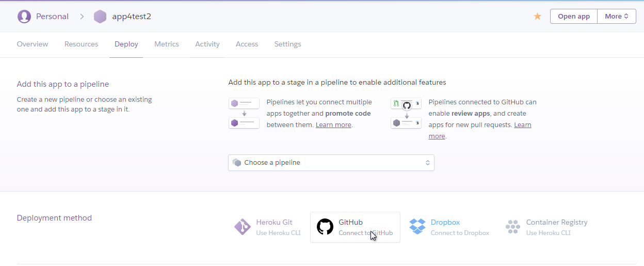Click the pipeline promote code illustration
Viewport: 644px width, 266px height.
[x=244, y=113]
